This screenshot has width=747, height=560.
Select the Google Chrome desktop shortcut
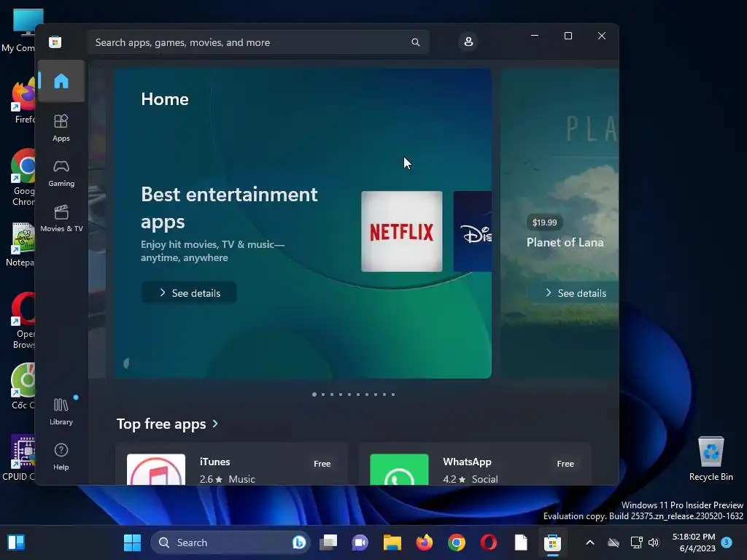click(x=23, y=177)
